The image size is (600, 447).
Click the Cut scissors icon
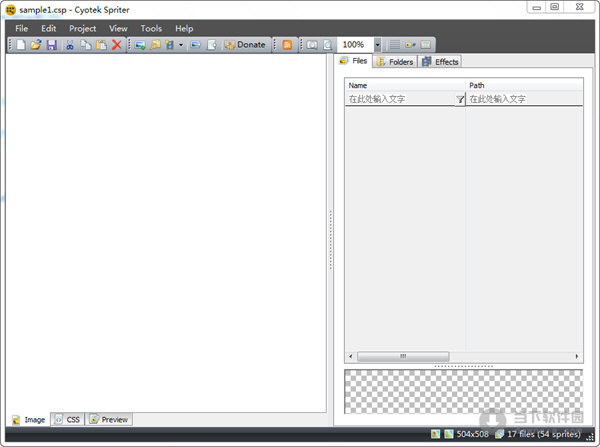coord(70,45)
